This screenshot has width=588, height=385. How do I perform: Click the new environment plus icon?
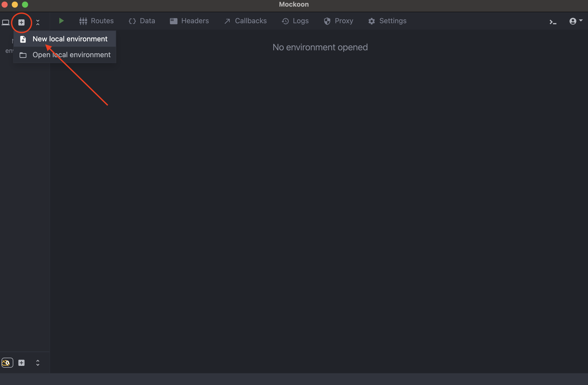coord(21,22)
